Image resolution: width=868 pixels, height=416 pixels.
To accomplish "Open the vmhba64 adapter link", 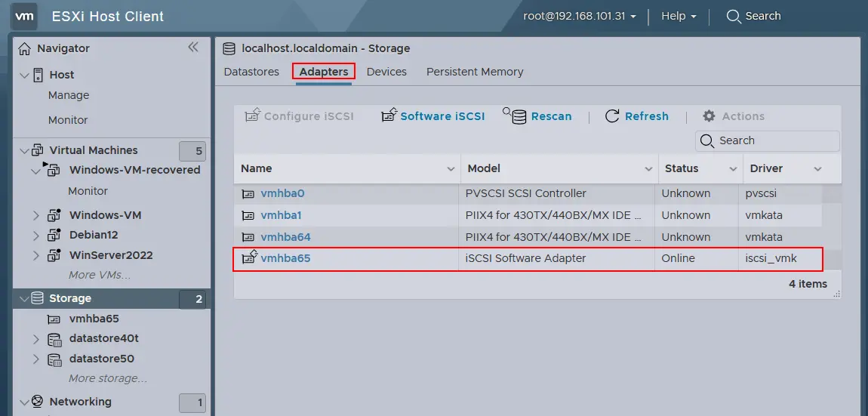I will tap(285, 237).
